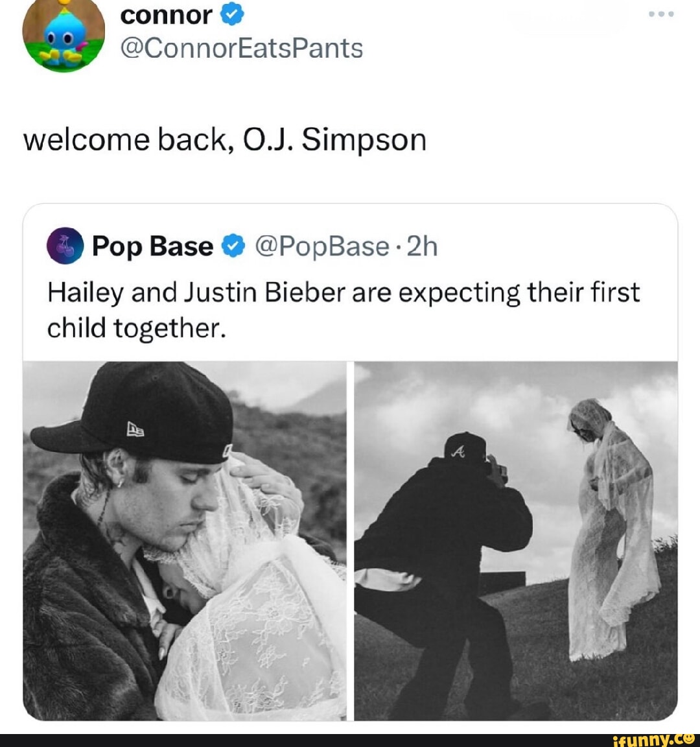Viewport: 700px width, 747px height.
Task: Open the @PopBase profile handle
Action: click(322, 245)
